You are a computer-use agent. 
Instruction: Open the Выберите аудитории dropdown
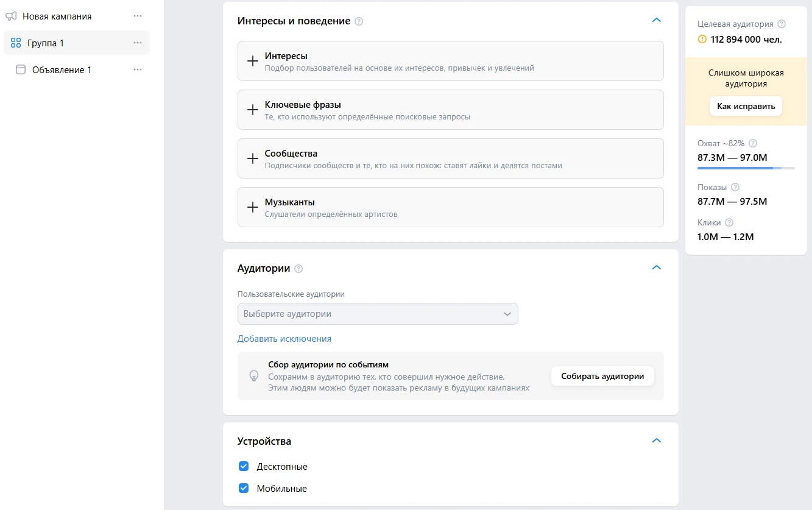click(x=377, y=314)
